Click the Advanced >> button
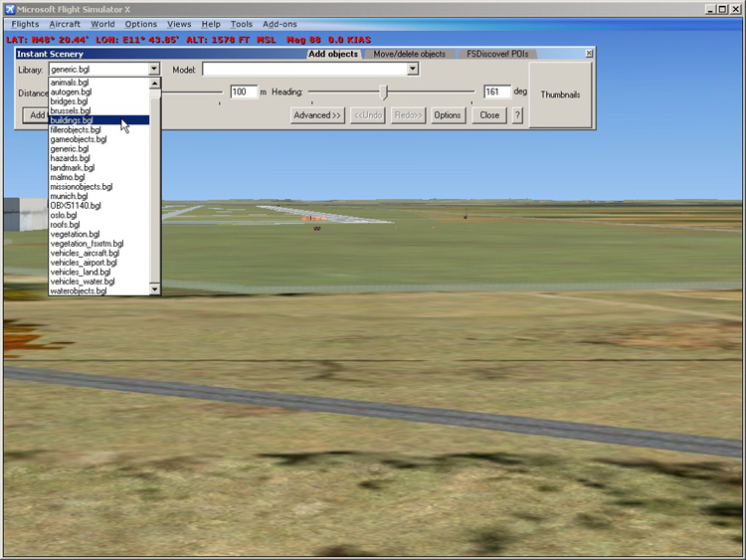 pos(317,115)
